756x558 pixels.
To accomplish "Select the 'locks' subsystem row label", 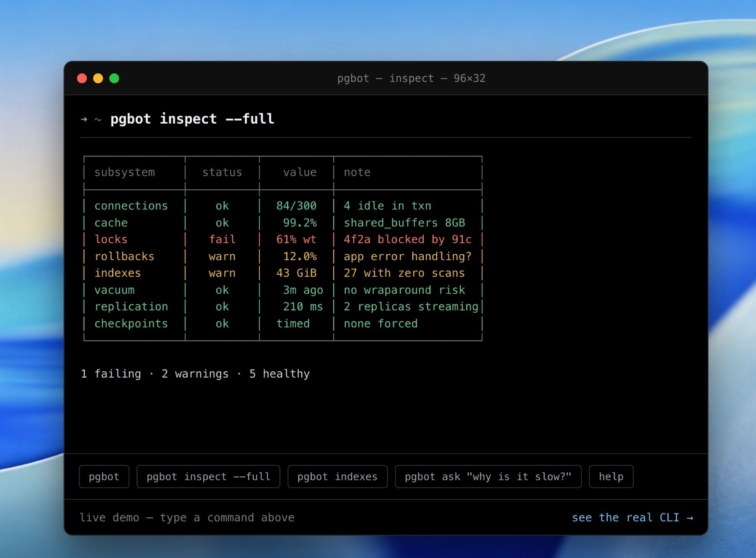I will click(x=111, y=239).
